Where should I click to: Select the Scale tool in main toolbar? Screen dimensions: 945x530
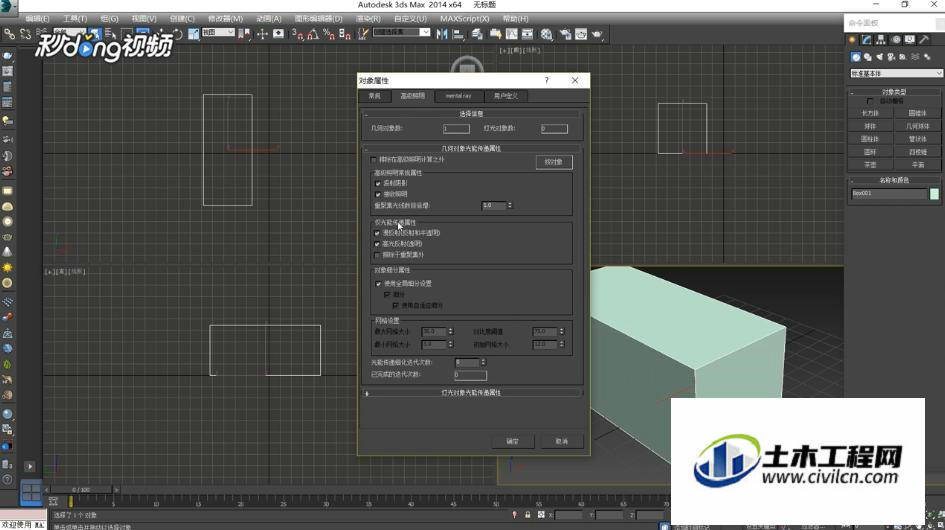coord(193,34)
